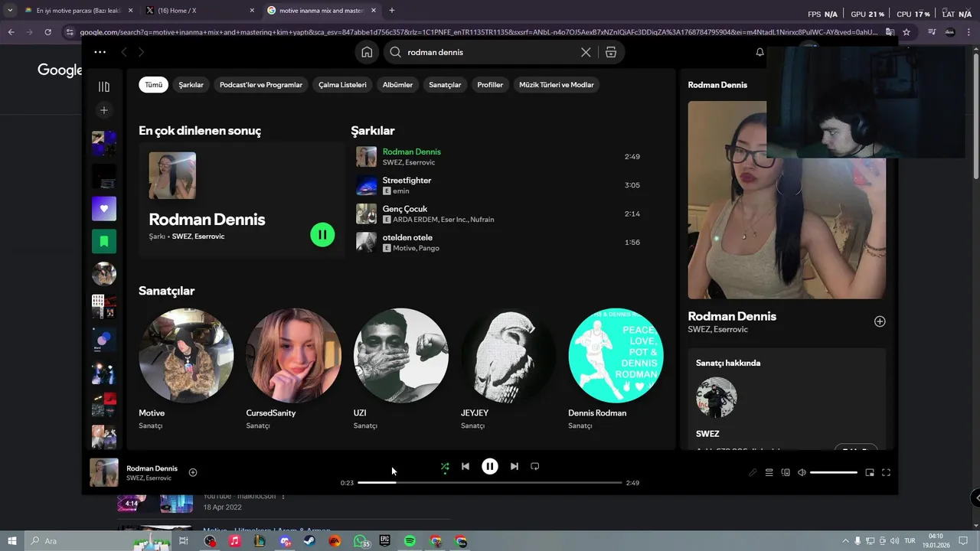Add now-playing track to Liked Songs
980x551 pixels.
click(193, 472)
